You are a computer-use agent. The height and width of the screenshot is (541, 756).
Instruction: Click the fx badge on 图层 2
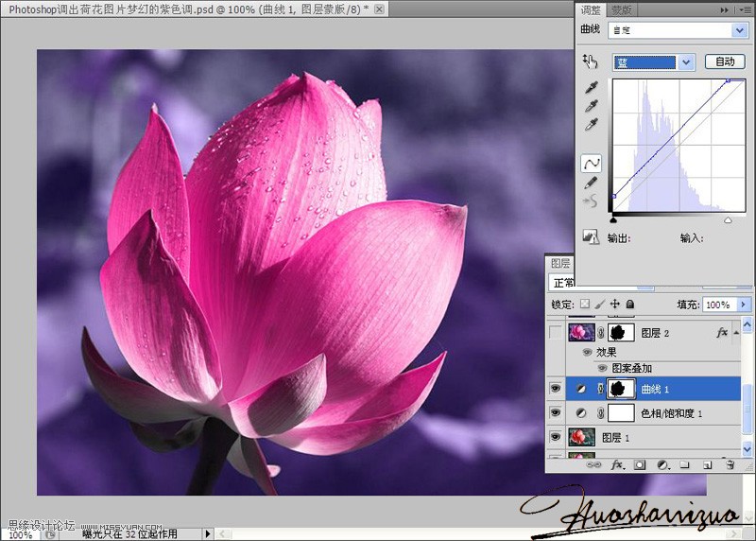pyautogui.click(x=722, y=332)
